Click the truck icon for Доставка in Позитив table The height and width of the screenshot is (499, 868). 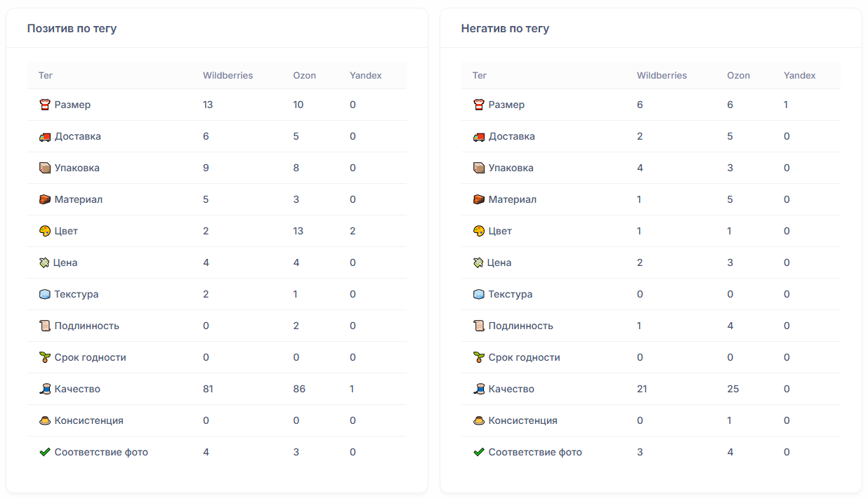click(45, 137)
